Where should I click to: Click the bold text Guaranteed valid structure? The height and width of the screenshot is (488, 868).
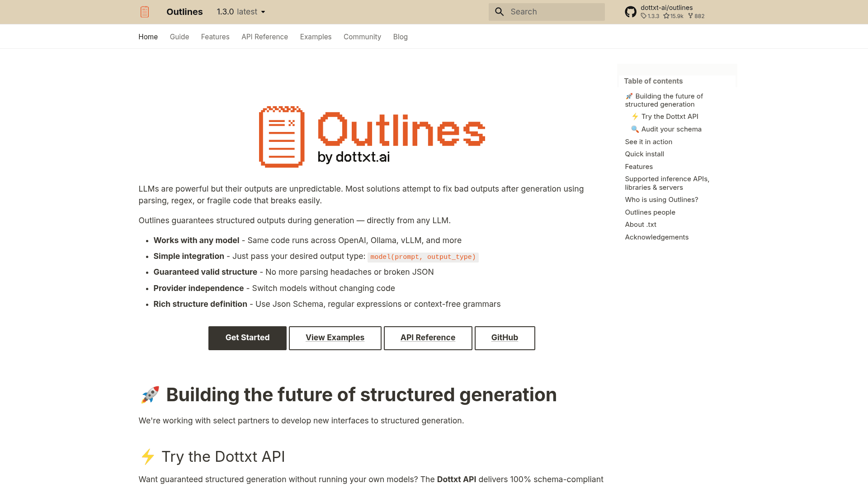[205, 272]
